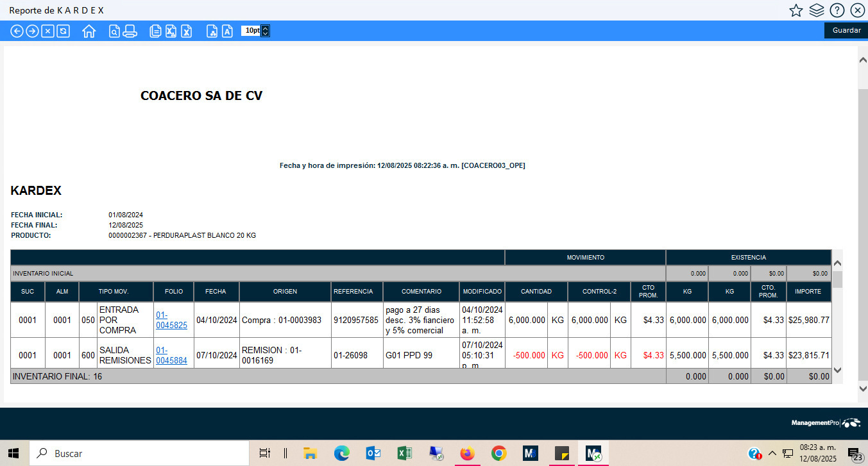
Task: Open File Explorer from taskbar
Action: 311,453
